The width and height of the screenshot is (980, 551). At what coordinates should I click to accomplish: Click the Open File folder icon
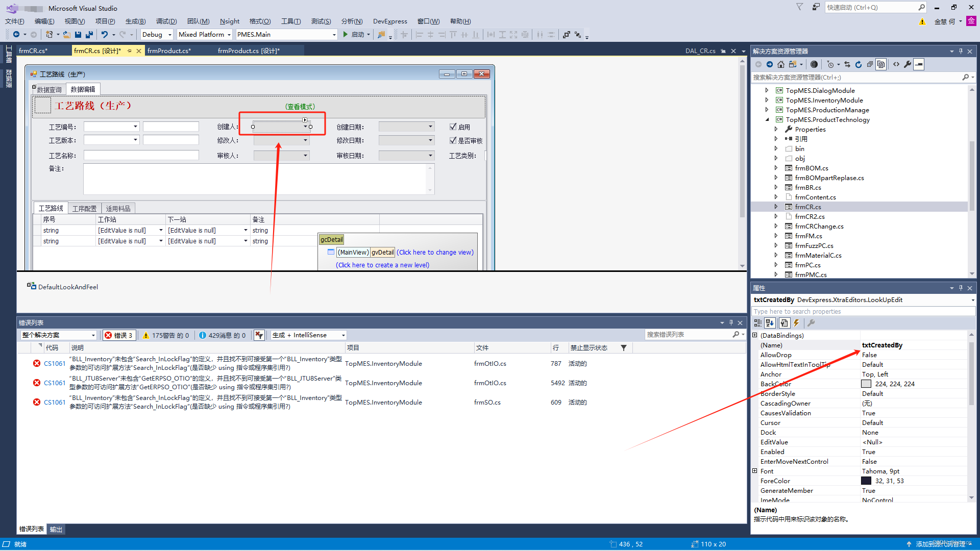point(66,34)
